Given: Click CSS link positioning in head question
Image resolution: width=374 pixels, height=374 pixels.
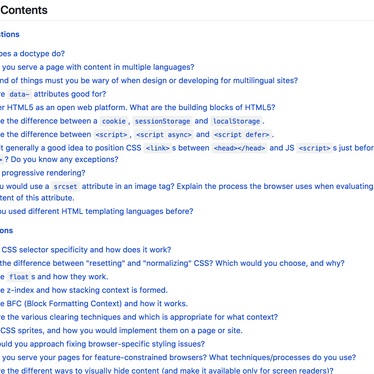Looking at the screenshot, I should point(187,153).
